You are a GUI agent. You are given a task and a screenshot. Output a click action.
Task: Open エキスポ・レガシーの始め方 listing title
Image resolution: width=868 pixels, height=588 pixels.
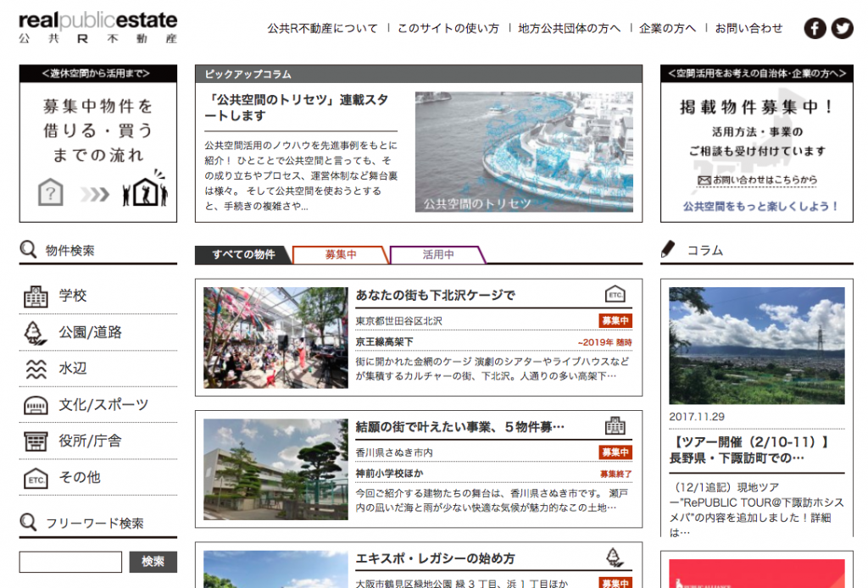(x=435, y=558)
